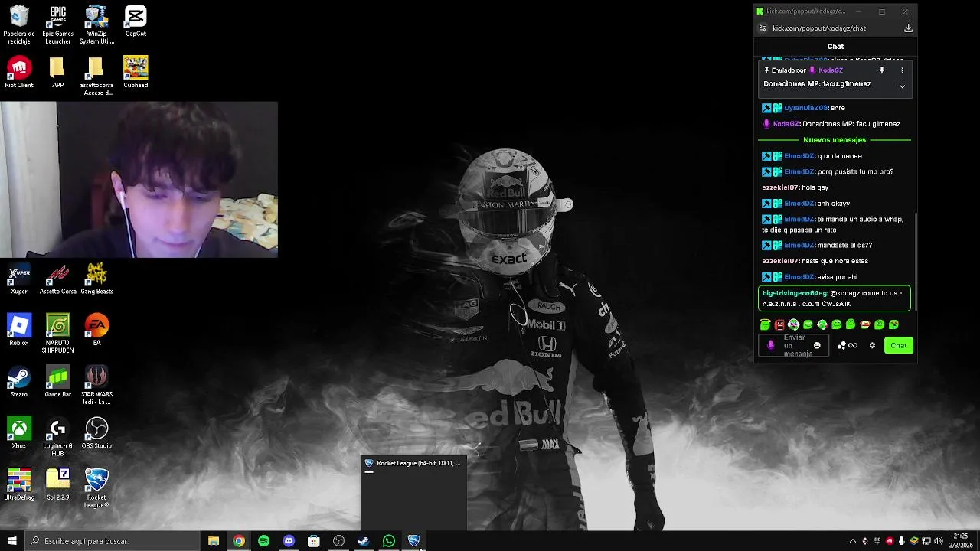980x551 pixels.
Task: Click the Chat header title
Action: (835, 46)
